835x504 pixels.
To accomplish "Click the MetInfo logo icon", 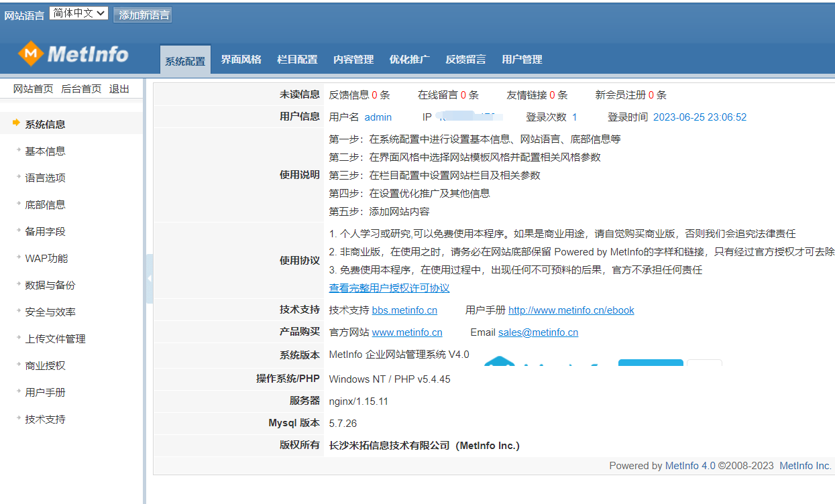I will tap(30, 54).
